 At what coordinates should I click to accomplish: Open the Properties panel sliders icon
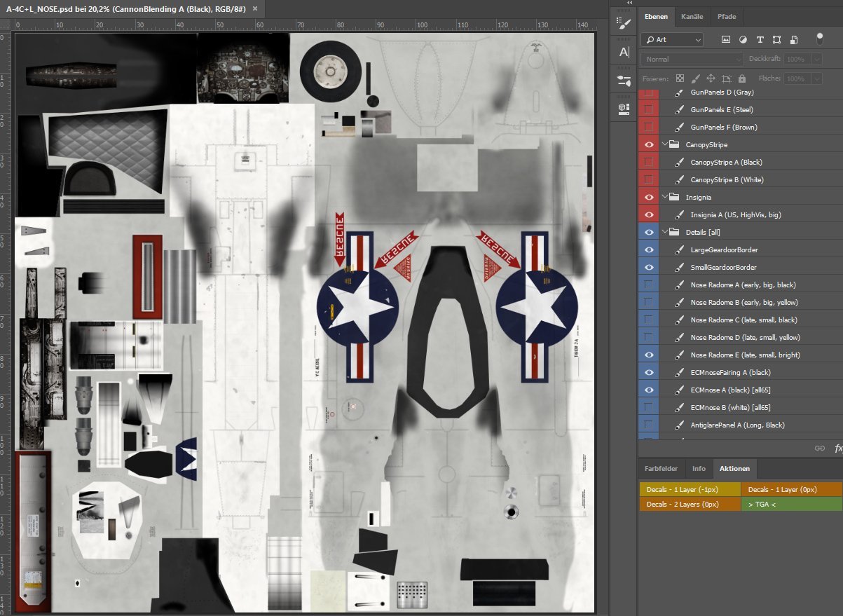pos(623,80)
